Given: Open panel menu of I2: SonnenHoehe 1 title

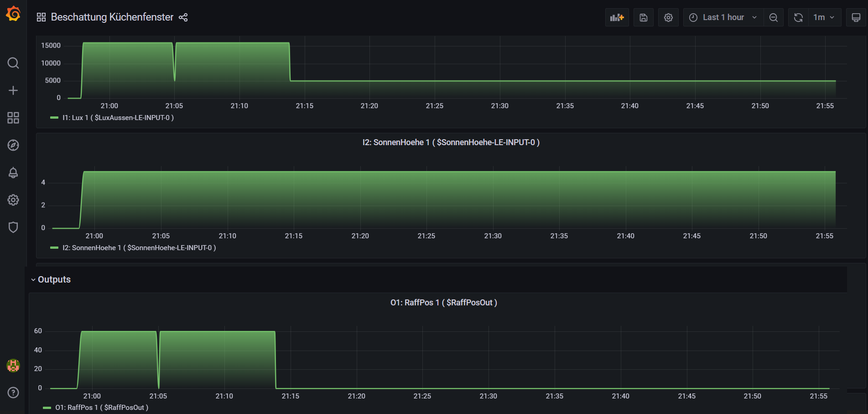Looking at the screenshot, I should click(x=451, y=142).
